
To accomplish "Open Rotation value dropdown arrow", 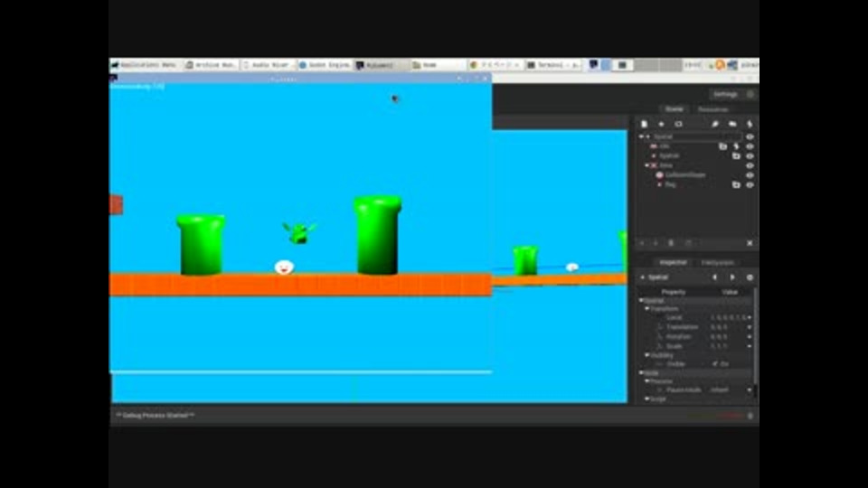I will [750, 336].
